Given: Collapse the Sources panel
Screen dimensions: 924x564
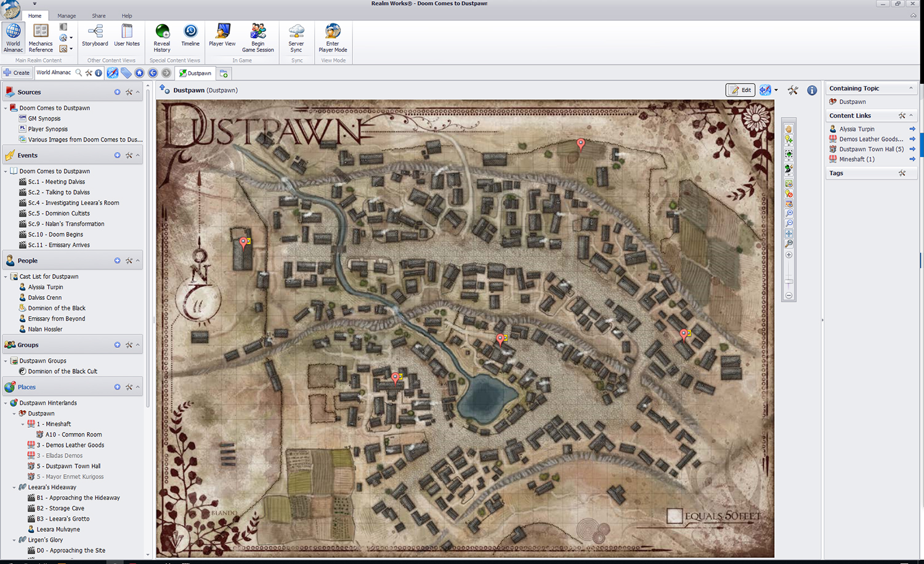Looking at the screenshot, I should click(x=137, y=92).
